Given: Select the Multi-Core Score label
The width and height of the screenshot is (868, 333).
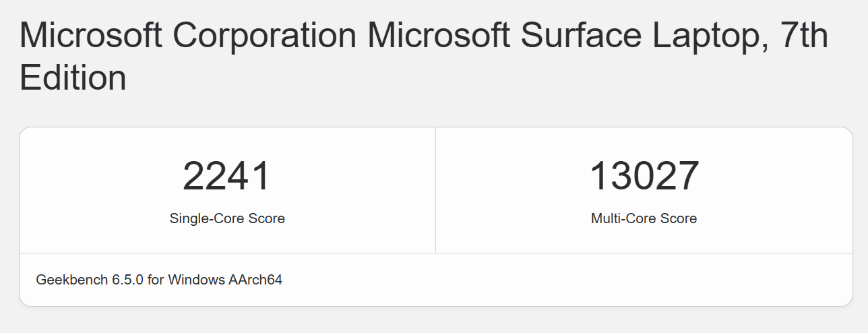Looking at the screenshot, I should (644, 218).
